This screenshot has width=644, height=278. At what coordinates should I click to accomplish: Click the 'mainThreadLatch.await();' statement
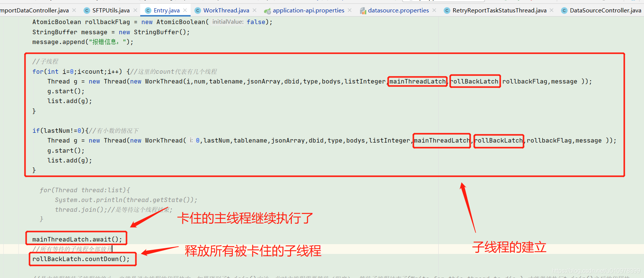click(77, 239)
